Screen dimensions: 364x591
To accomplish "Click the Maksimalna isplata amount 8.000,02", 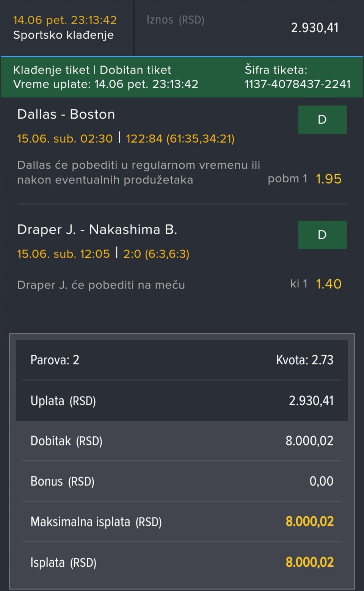I will click(x=309, y=522).
